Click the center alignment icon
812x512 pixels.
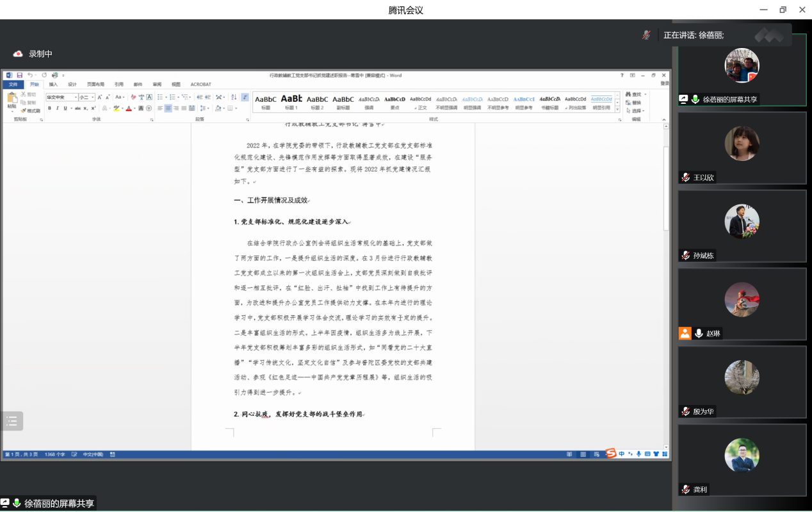pos(168,108)
